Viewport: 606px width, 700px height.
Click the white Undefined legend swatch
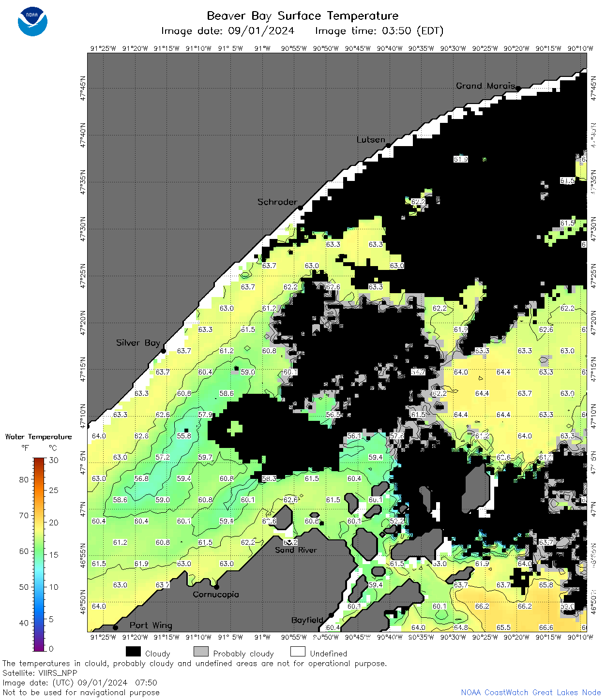click(x=298, y=652)
